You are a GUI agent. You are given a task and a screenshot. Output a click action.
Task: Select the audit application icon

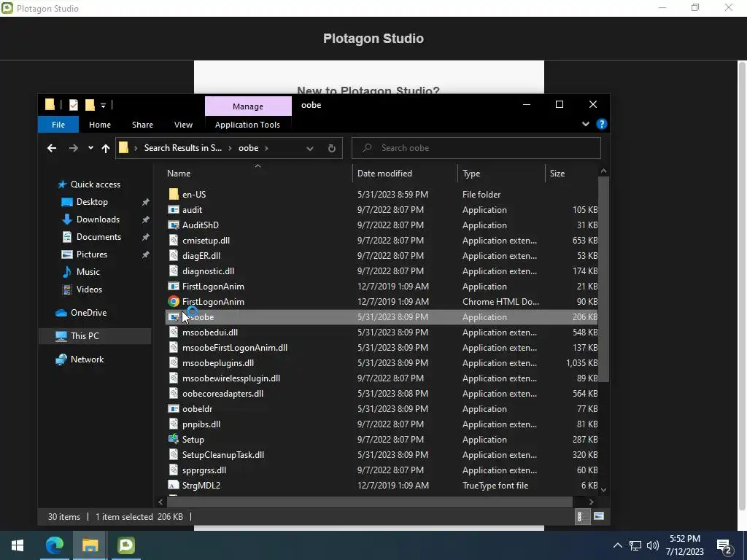(174, 209)
